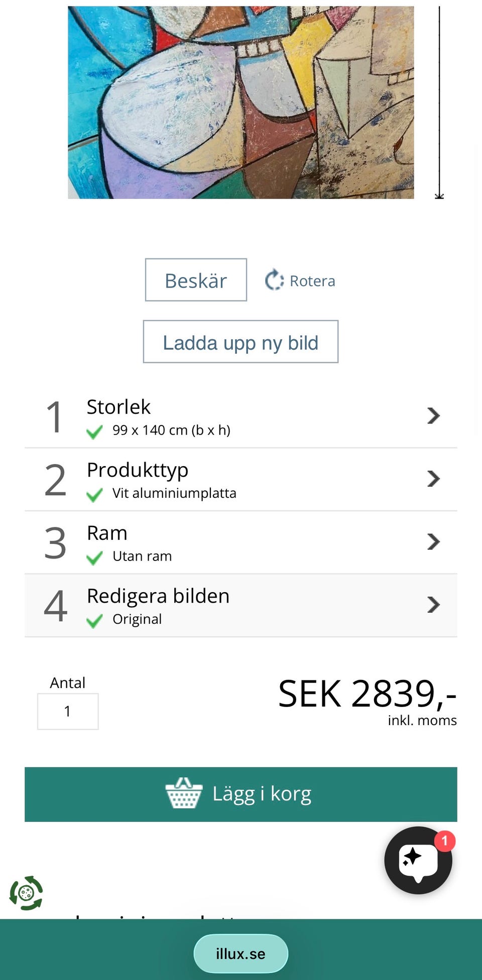This screenshot has width=482, height=980.
Task: Click the Antal quantity input field
Action: 68,711
